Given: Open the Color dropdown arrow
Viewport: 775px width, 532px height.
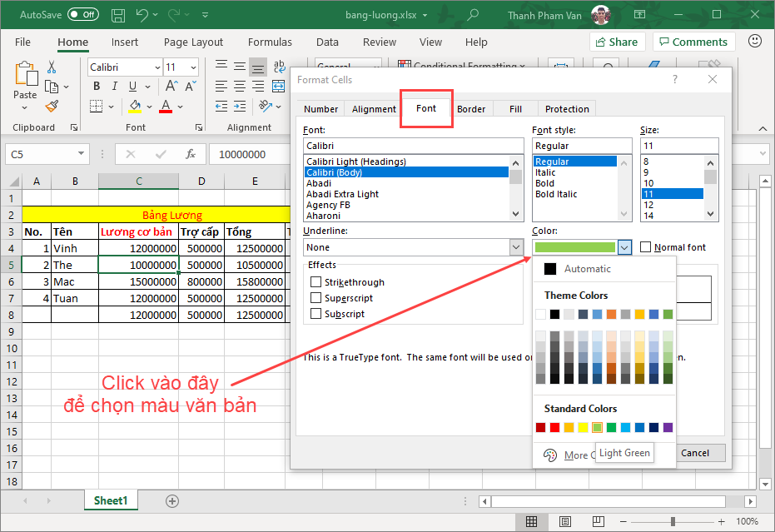Looking at the screenshot, I should point(624,246).
